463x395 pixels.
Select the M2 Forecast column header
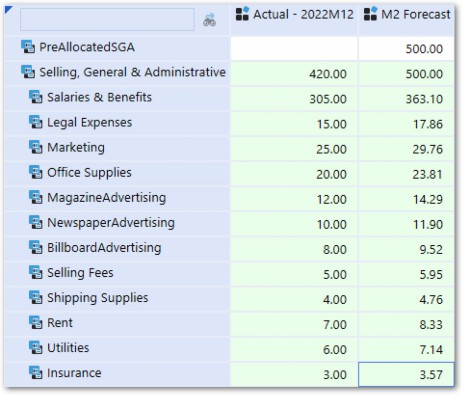(407, 19)
